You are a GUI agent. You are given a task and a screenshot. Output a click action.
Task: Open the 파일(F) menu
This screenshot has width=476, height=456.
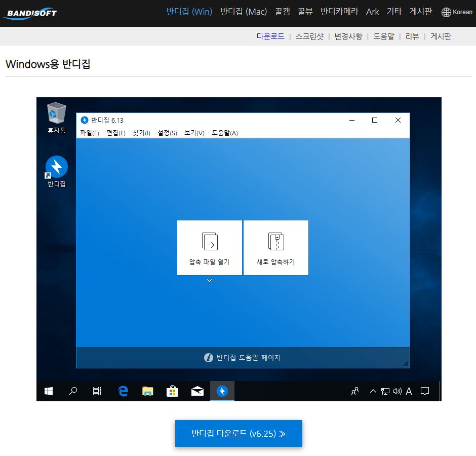coord(90,133)
